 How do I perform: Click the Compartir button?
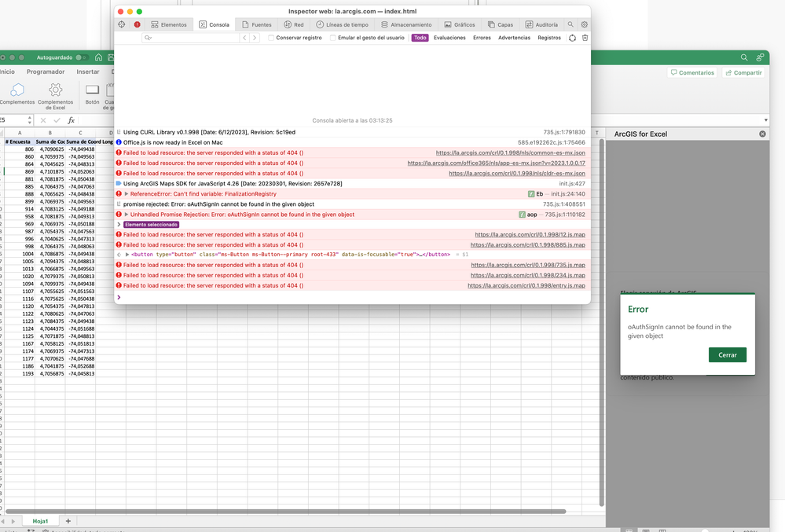(743, 72)
